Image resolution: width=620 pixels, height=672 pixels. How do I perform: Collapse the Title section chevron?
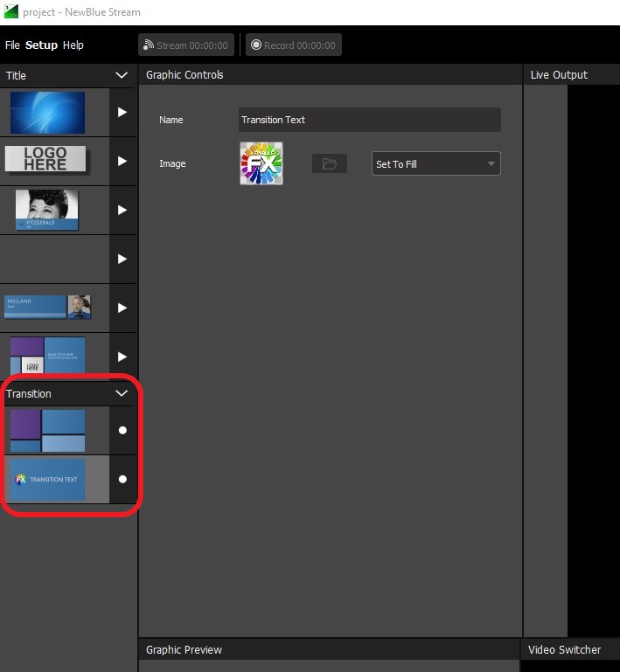[122, 76]
